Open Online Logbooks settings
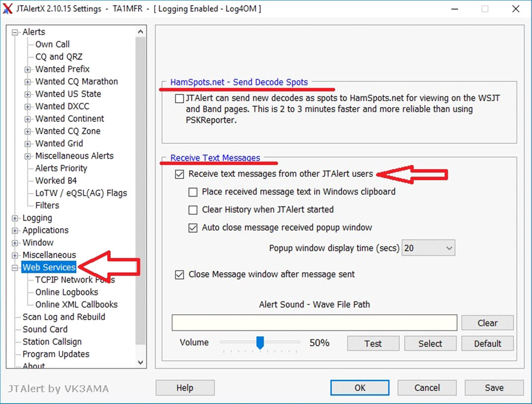Screen dimensions: 532x404 (x=66, y=292)
